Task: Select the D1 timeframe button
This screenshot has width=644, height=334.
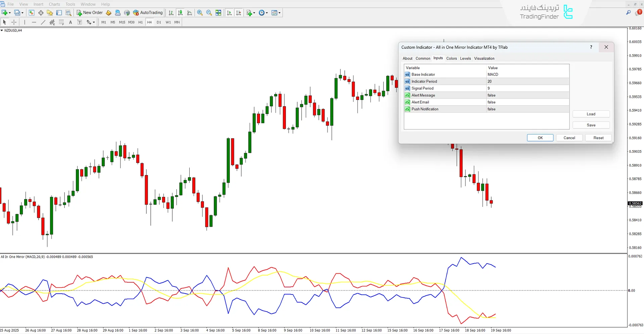Action: 159,22
